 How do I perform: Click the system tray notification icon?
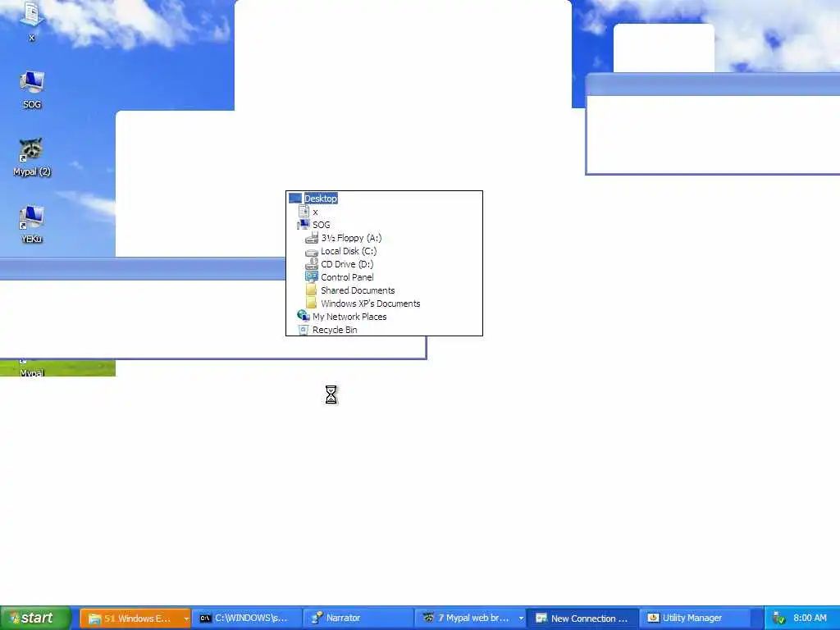(x=778, y=619)
